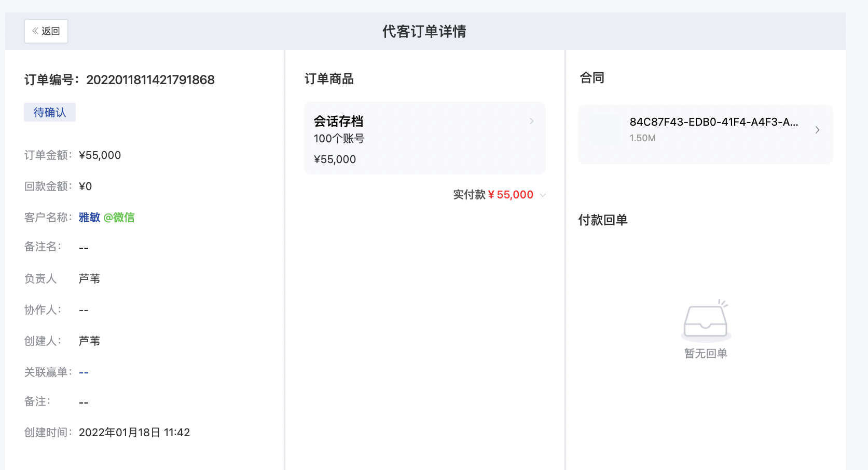
Task: Select order number 2022011811421791868
Action: tap(150, 79)
